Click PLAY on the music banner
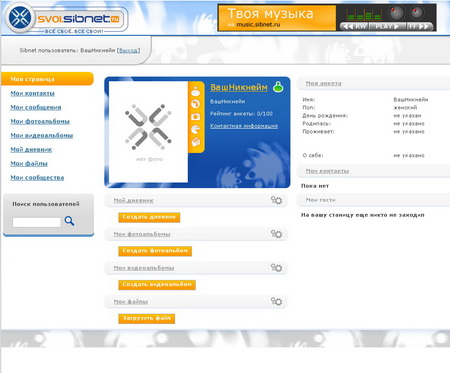This screenshot has height=373, width=450. (x=387, y=26)
